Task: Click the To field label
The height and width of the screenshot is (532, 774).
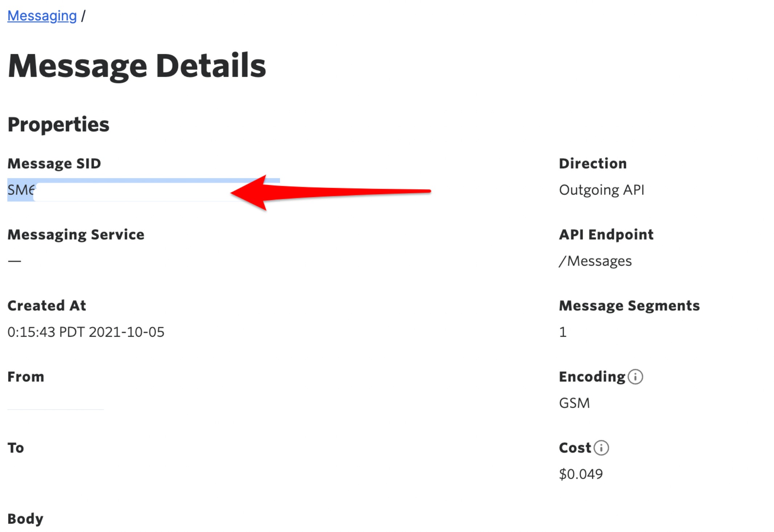Action: [x=16, y=448]
